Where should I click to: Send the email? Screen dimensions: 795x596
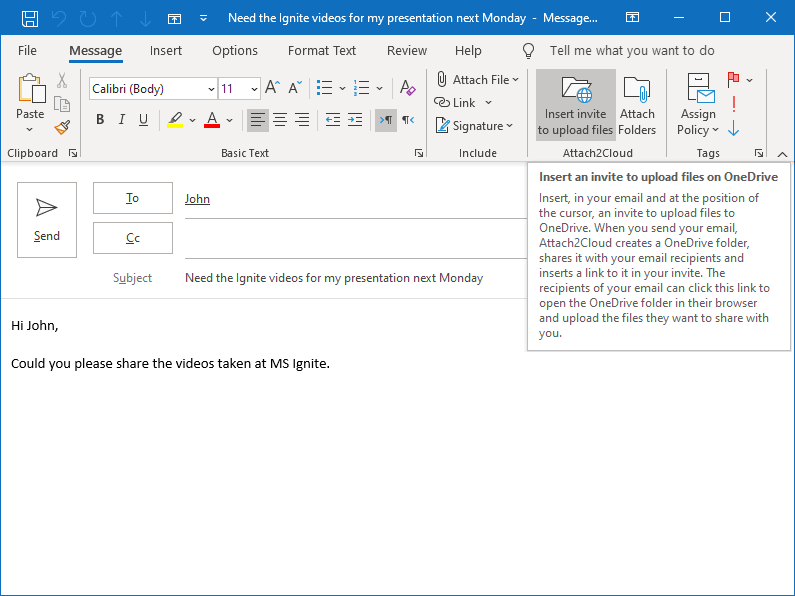click(47, 220)
